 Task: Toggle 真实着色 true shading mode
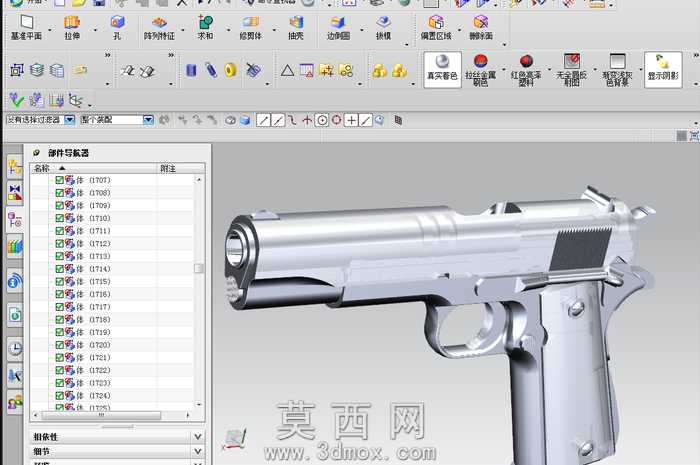[442, 70]
